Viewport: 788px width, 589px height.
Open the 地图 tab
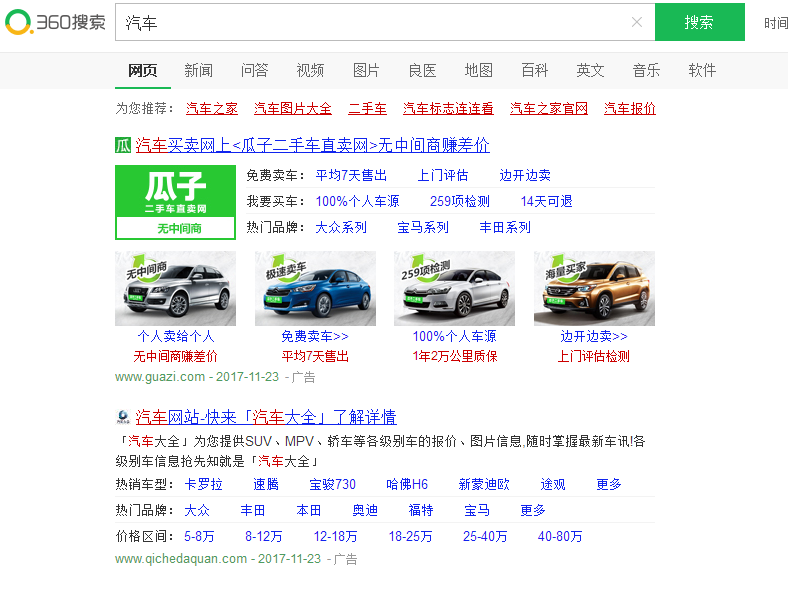coord(478,70)
